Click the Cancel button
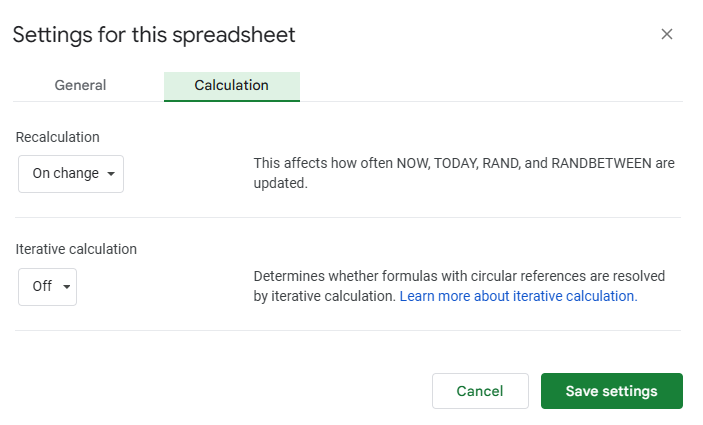The image size is (703, 425). [480, 391]
